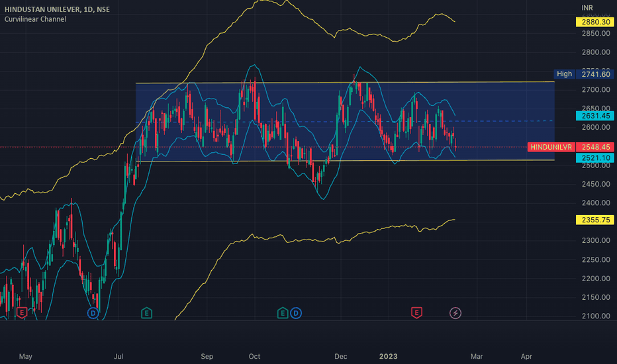Open the red earnings E marker of early May
This screenshot has width=617, height=364.
[x=22, y=313]
